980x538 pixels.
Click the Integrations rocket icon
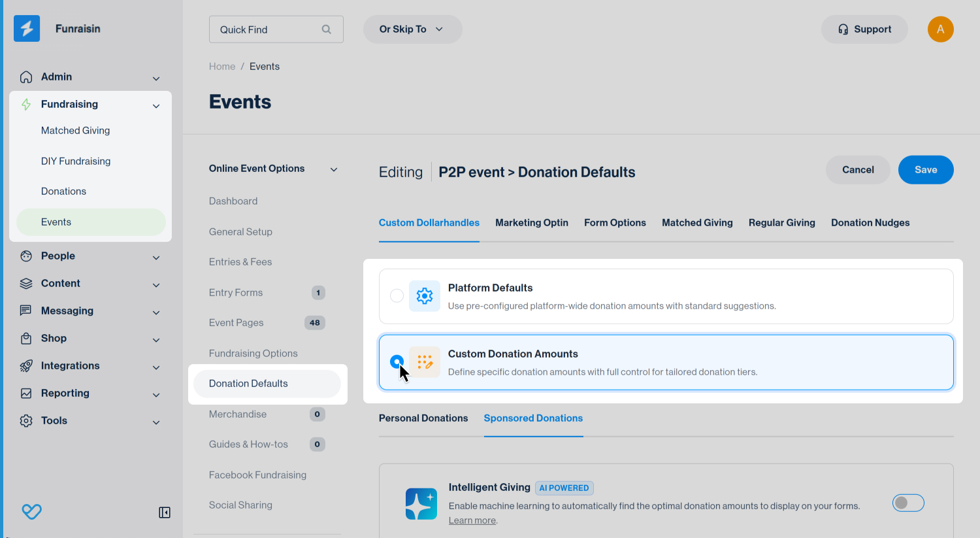(26, 366)
